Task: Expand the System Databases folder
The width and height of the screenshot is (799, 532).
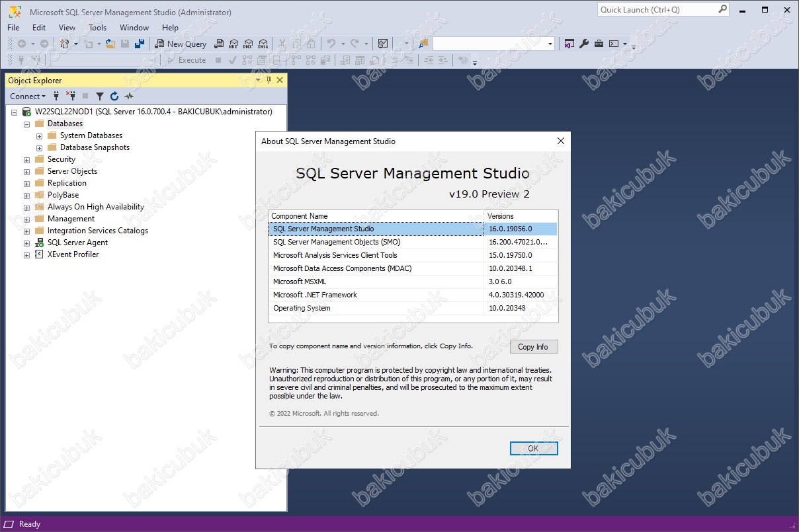Action: pyautogui.click(x=40, y=135)
